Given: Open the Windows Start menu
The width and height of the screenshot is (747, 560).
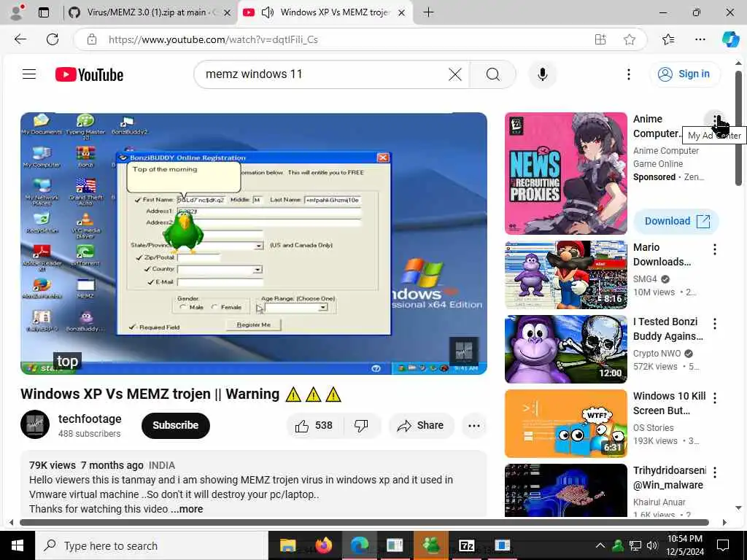Looking at the screenshot, I should coord(18,545).
